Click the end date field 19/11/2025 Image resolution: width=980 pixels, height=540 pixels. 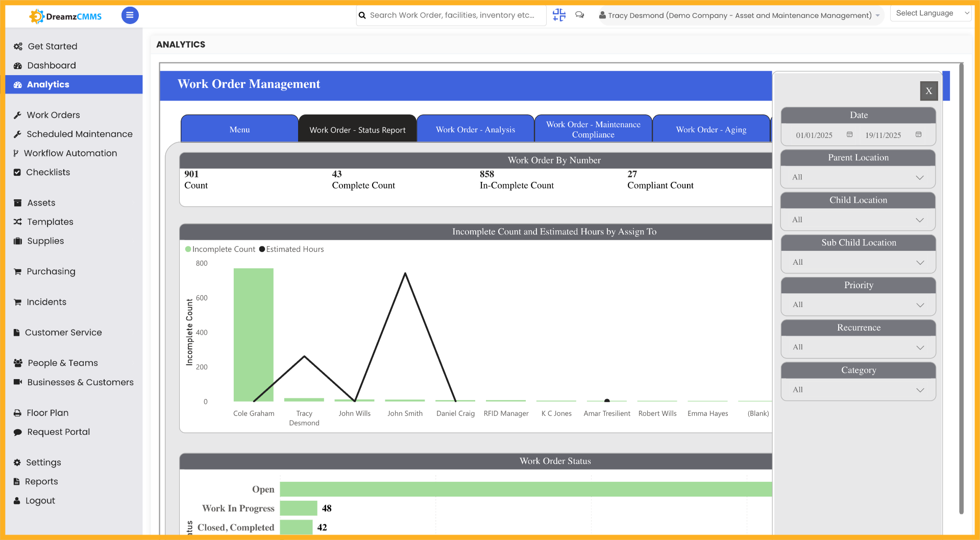coord(883,135)
